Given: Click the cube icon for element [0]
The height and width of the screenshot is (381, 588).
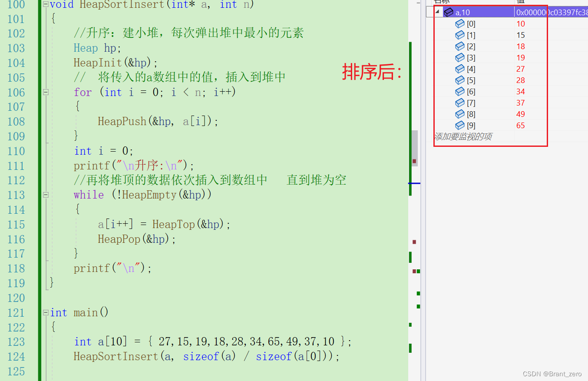Looking at the screenshot, I should pos(460,24).
